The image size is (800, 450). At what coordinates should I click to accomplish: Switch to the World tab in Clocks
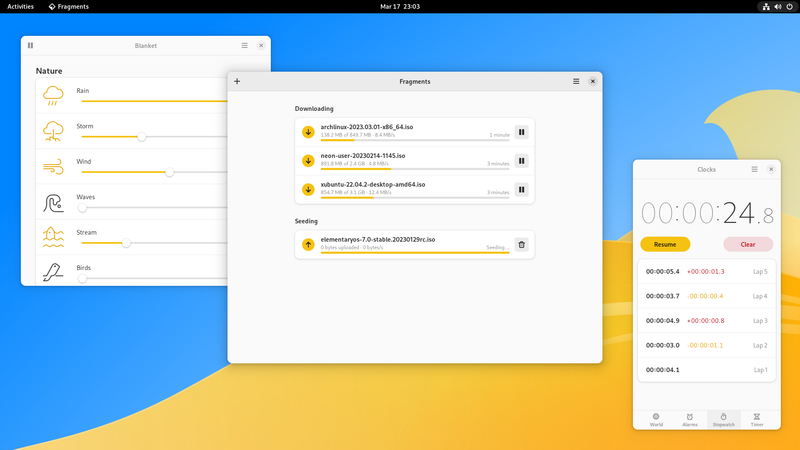pos(656,420)
